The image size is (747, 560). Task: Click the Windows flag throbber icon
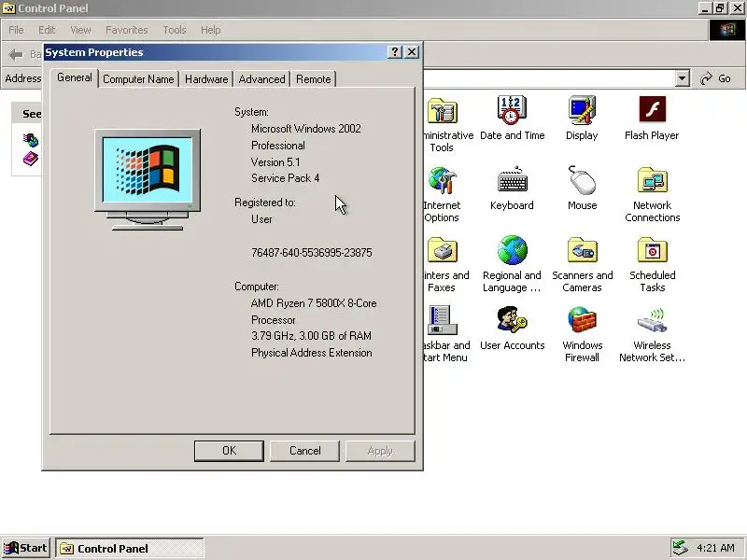(727, 30)
